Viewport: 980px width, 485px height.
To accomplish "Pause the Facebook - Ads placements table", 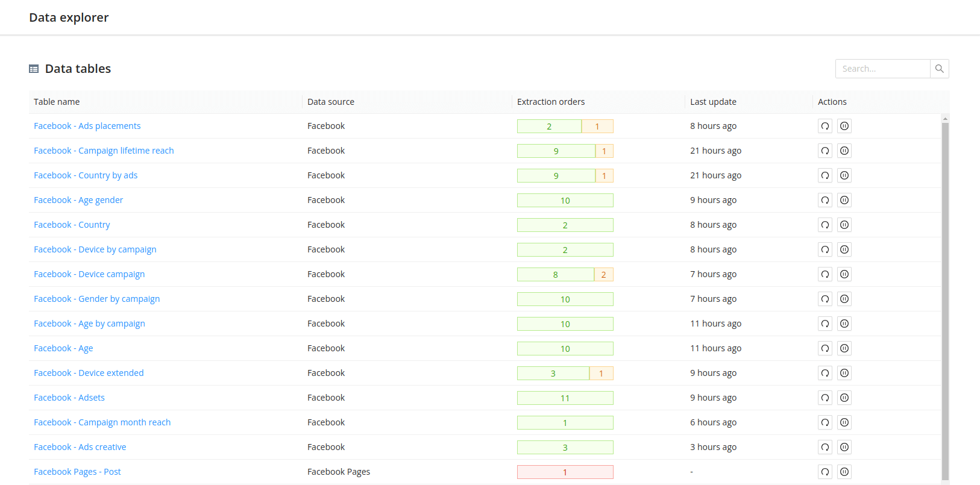I will tap(844, 126).
